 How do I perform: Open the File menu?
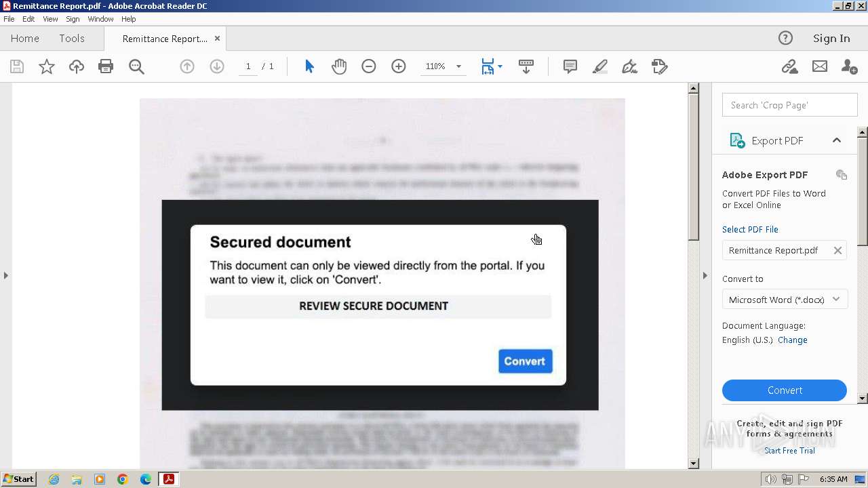click(x=9, y=19)
